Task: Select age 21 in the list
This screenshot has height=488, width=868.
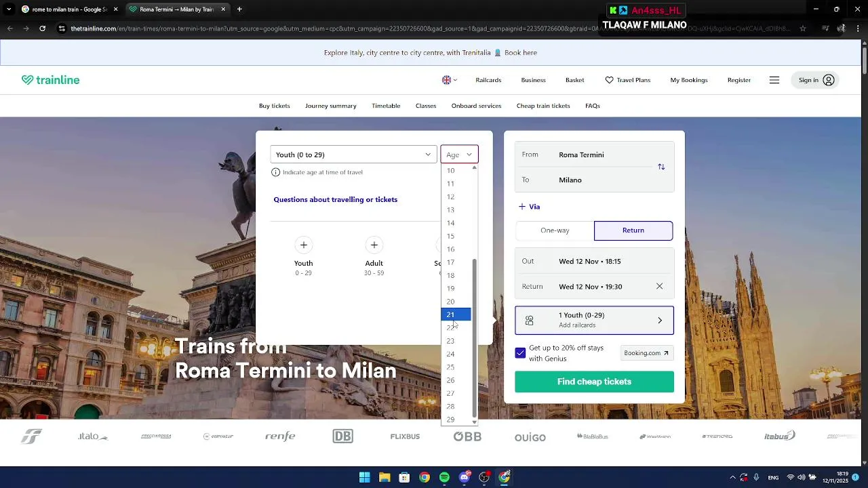Action: coord(456,314)
